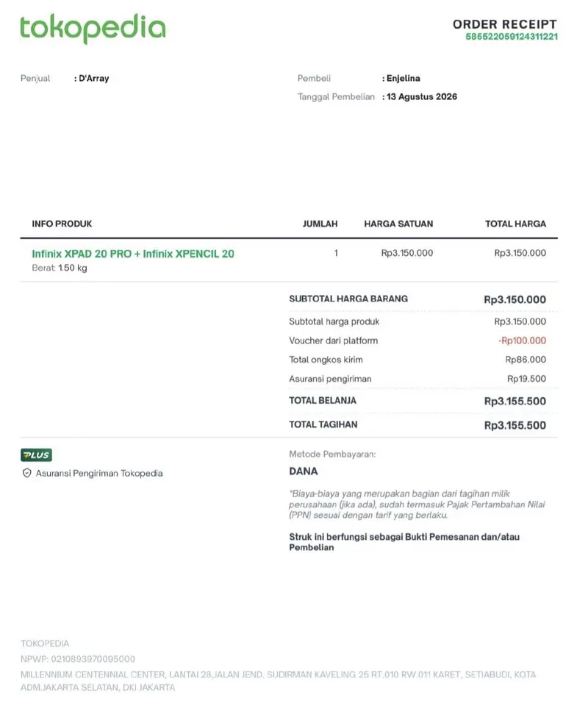Click the green PLUS badge icon
The height and width of the screenshot is (709, 588).
tap(36, 455)
